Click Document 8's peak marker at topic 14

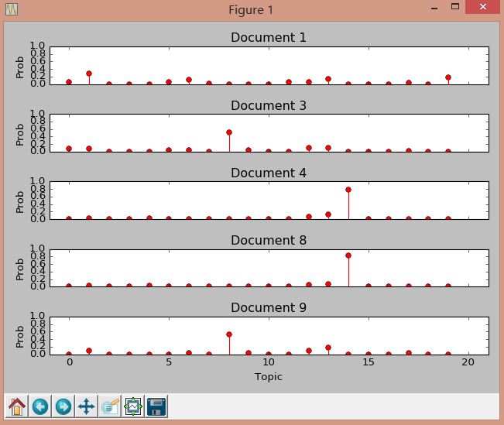click(348, 255)
